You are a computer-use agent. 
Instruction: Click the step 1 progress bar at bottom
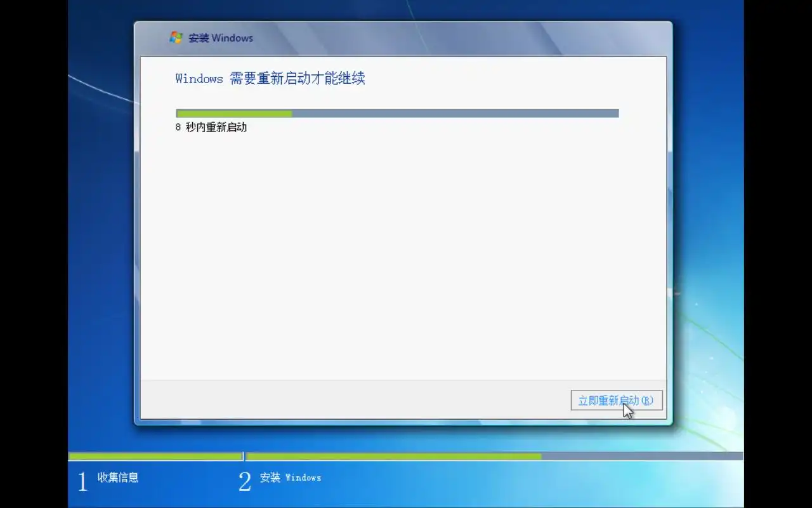[x=155, y=456]
